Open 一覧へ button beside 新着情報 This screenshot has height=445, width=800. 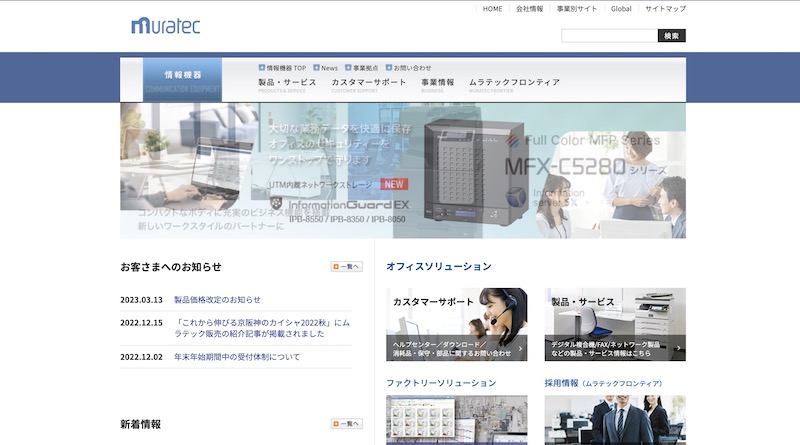[346, 424]
